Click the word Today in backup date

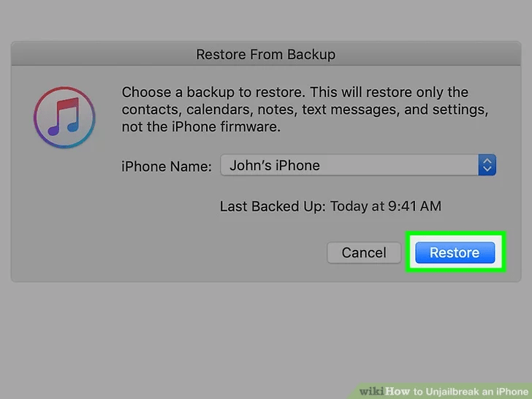pyautogui.click(x=349, y=207)
